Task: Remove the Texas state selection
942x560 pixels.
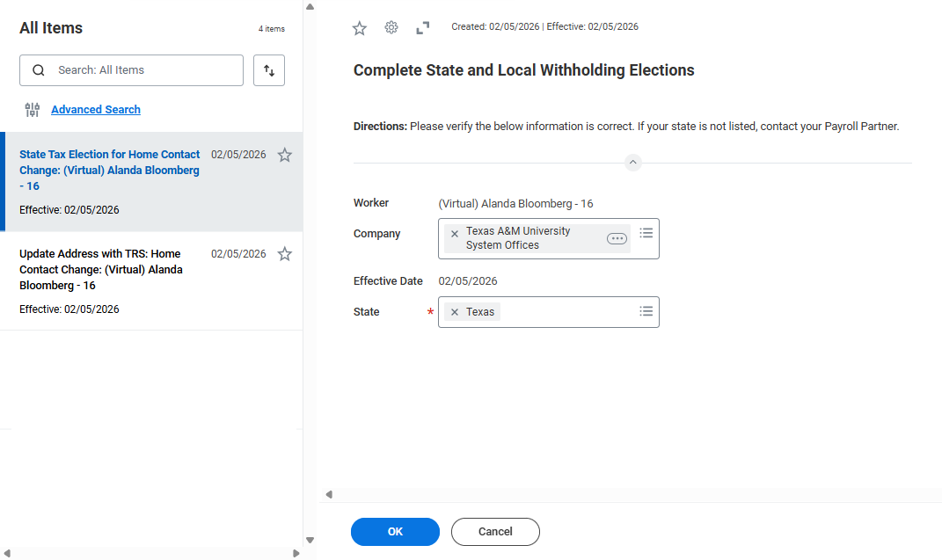Action: [455, 312]
